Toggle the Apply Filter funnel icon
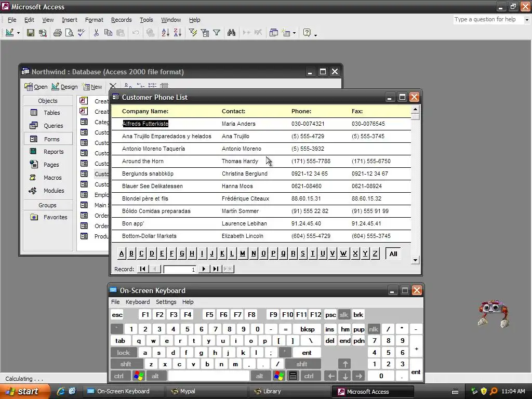532x399 pixels. pos(217,33)
